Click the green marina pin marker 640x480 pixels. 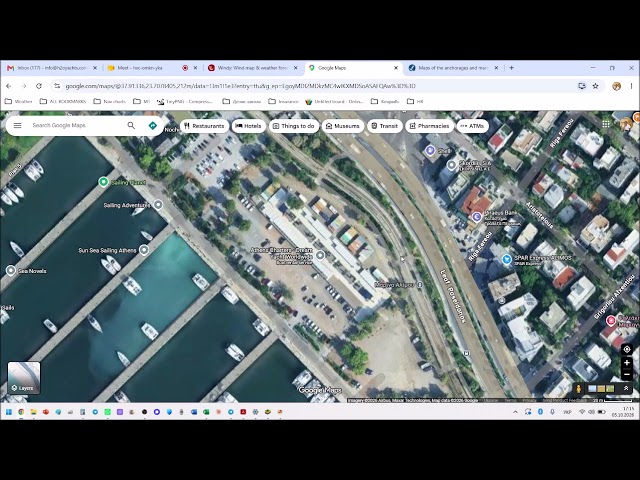pos(104,182)
